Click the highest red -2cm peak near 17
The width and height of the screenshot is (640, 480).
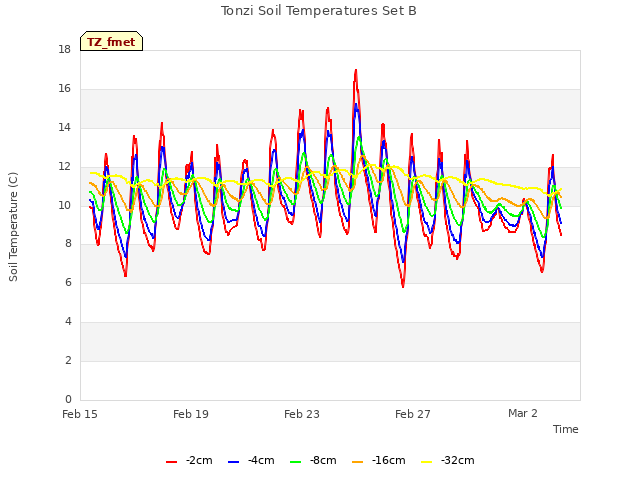(x=356, y=71)
